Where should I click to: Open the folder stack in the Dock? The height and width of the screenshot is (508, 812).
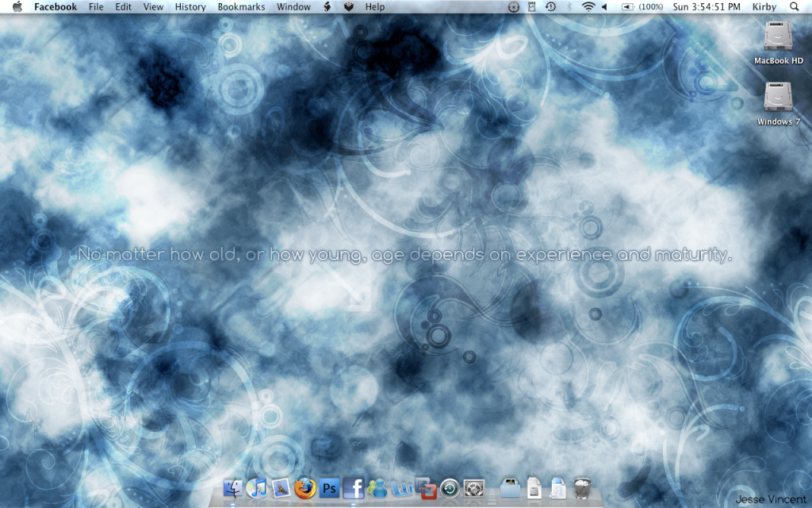click(510, 488)
